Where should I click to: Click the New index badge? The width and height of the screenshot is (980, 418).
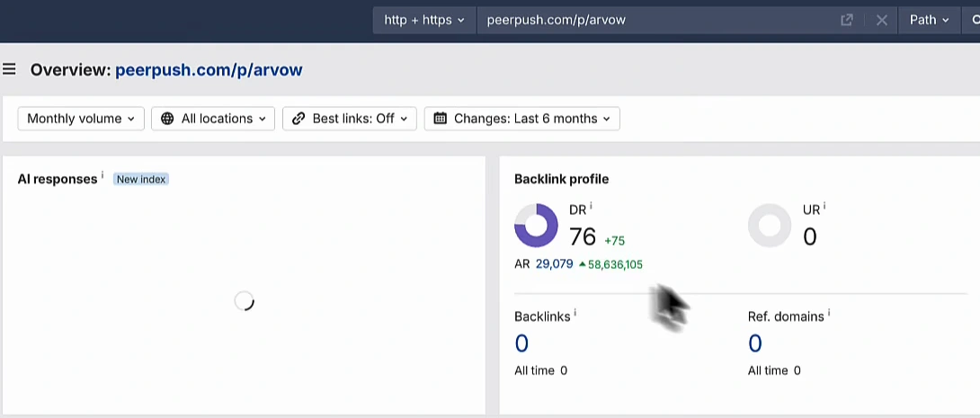pos(141,179)
